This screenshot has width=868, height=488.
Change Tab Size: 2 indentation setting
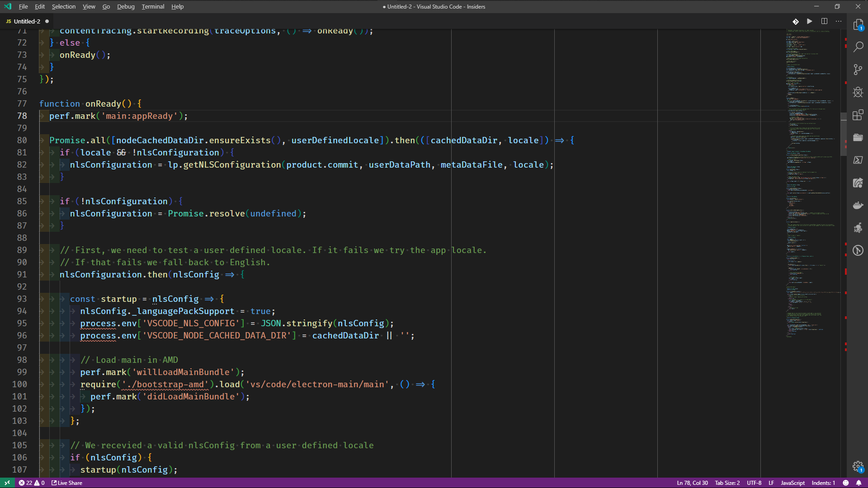727,483
